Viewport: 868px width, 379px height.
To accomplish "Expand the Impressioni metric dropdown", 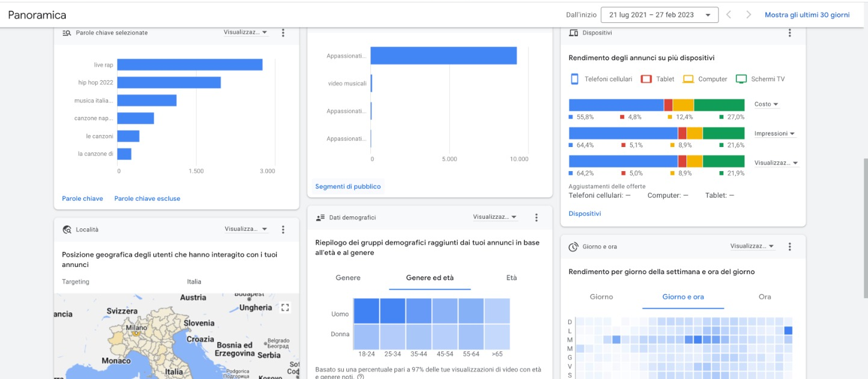I will click(x=775, y=134).
